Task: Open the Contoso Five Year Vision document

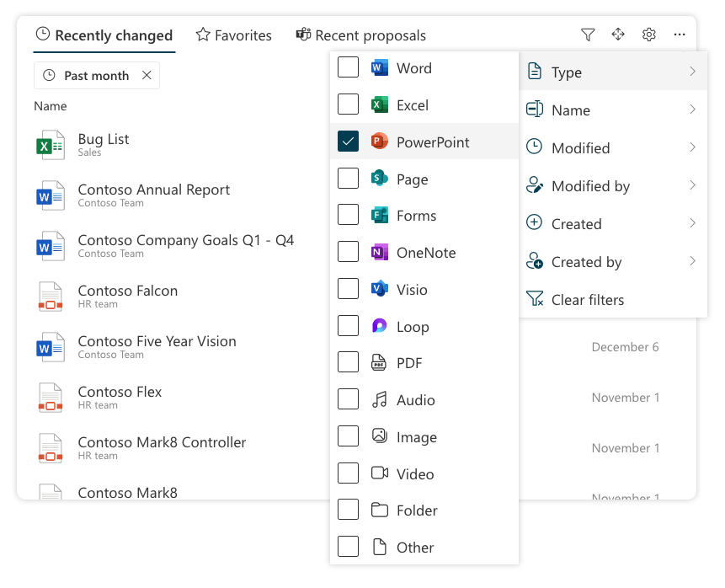Action: pyautogui.click(x=157, y=341)
